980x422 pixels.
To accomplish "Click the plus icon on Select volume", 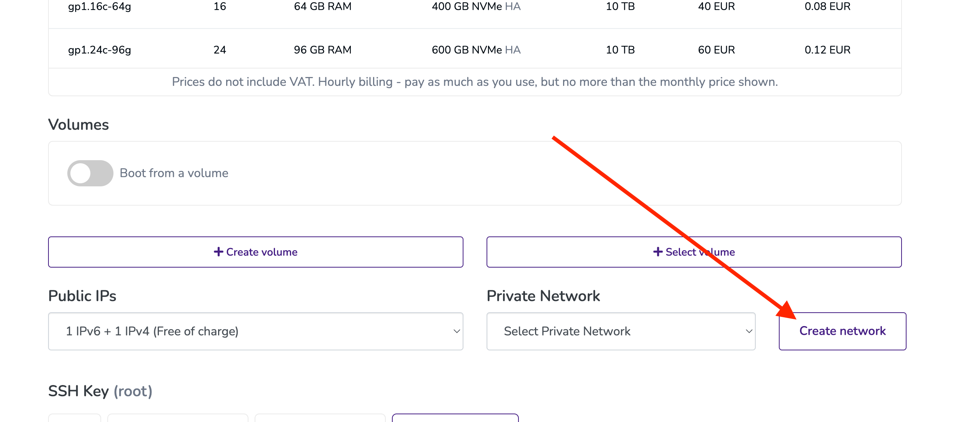I will coord(657,252).
